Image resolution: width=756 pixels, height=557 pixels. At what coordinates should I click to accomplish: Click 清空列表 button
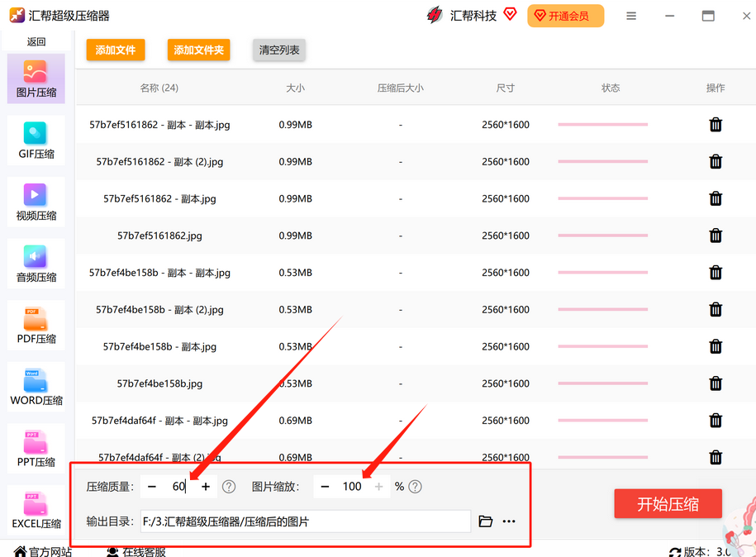[279, 50]
